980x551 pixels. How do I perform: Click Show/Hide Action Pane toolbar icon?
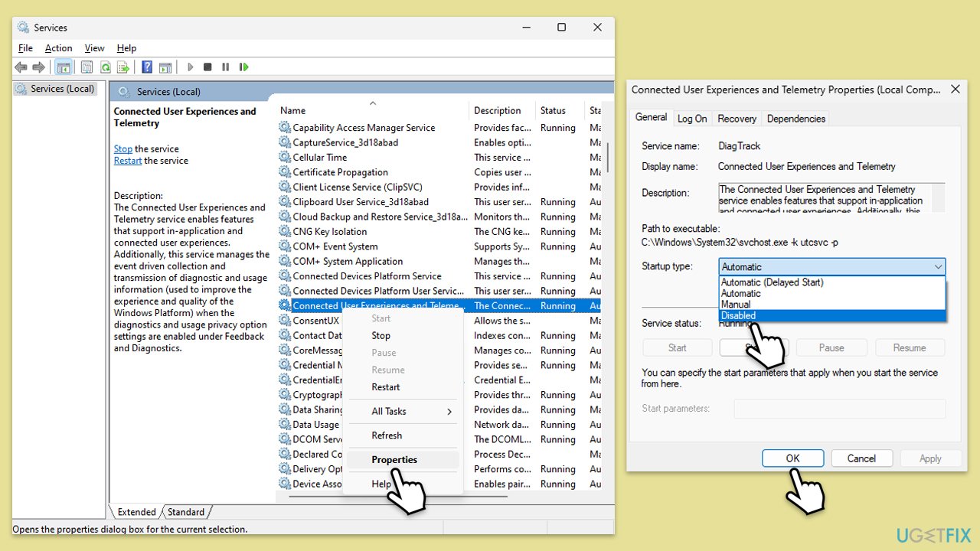coord(165,67)
